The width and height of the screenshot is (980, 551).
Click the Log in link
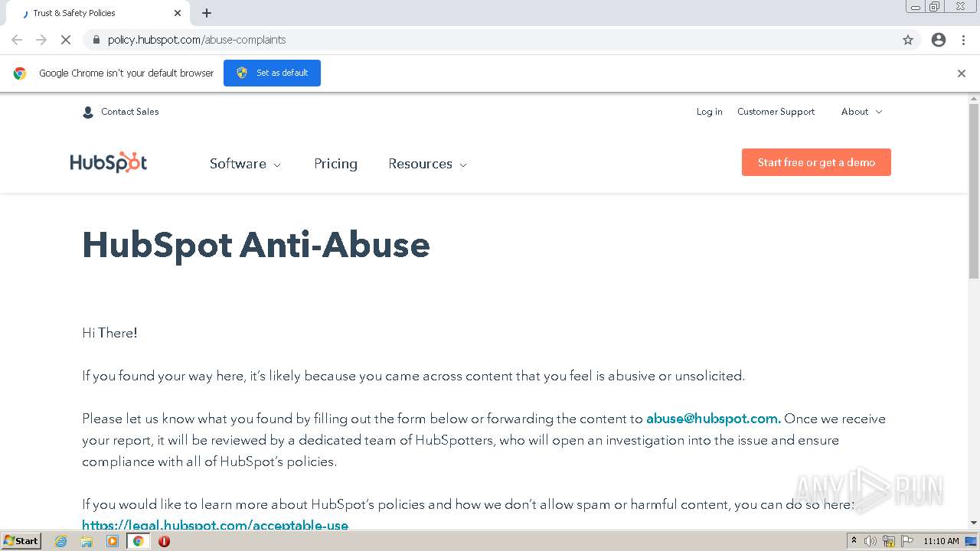click(x=709, y=112)
